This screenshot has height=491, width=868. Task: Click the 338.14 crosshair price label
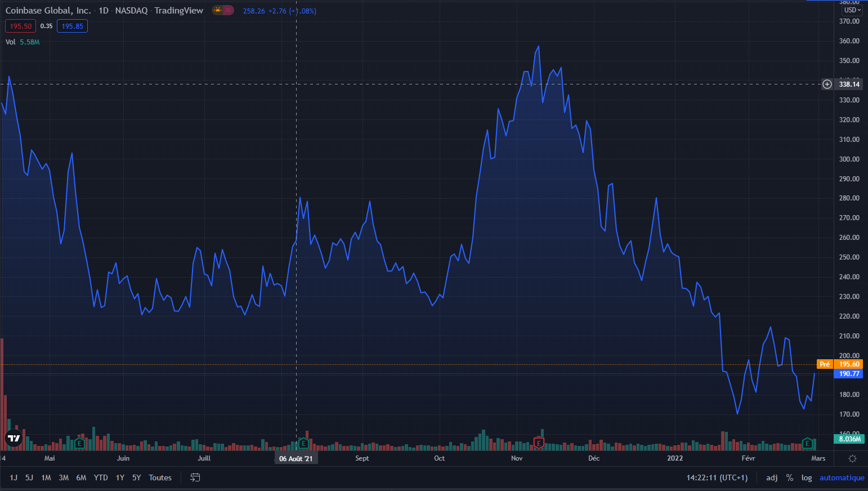(x=849, y=84)
